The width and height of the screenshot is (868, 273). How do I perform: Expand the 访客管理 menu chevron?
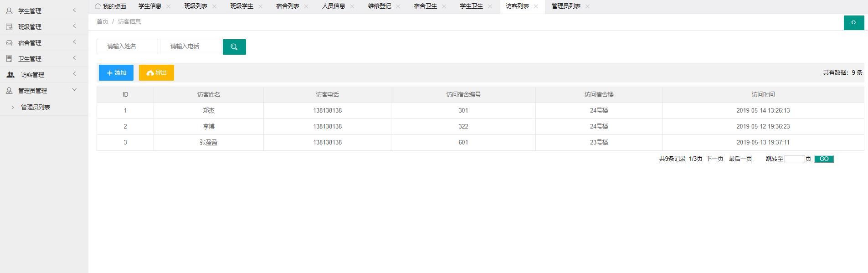click(x=74, y=74)
